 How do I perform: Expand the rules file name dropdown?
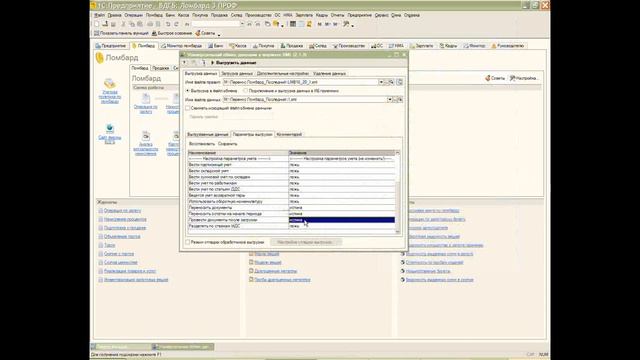coord(382,82)
